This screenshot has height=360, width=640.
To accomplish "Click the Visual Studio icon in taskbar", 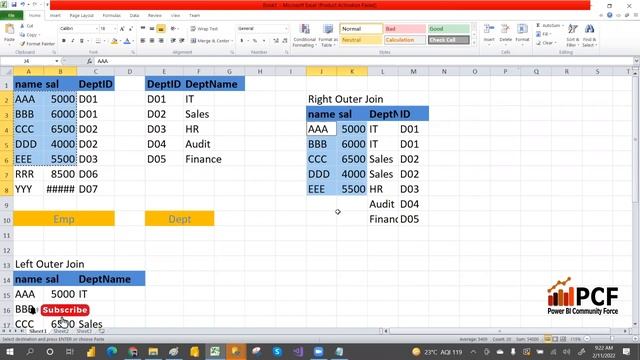I will pyautogui.click(x=298, y=351).
